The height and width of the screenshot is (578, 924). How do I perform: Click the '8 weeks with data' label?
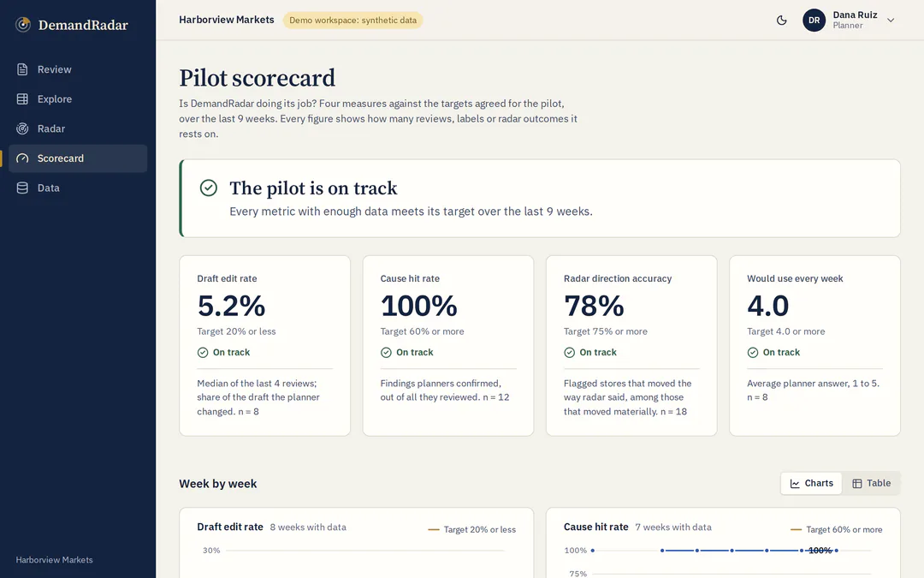pos(308,527)
